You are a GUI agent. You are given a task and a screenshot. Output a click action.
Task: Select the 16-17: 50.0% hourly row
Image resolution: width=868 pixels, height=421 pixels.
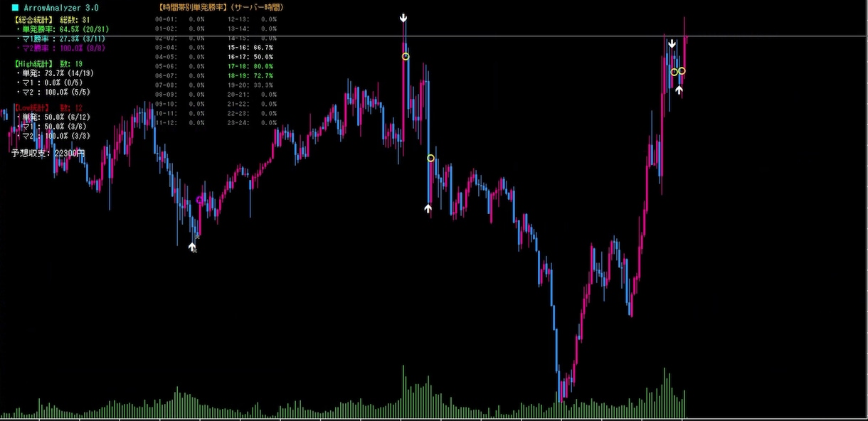[x=250, y=56]
